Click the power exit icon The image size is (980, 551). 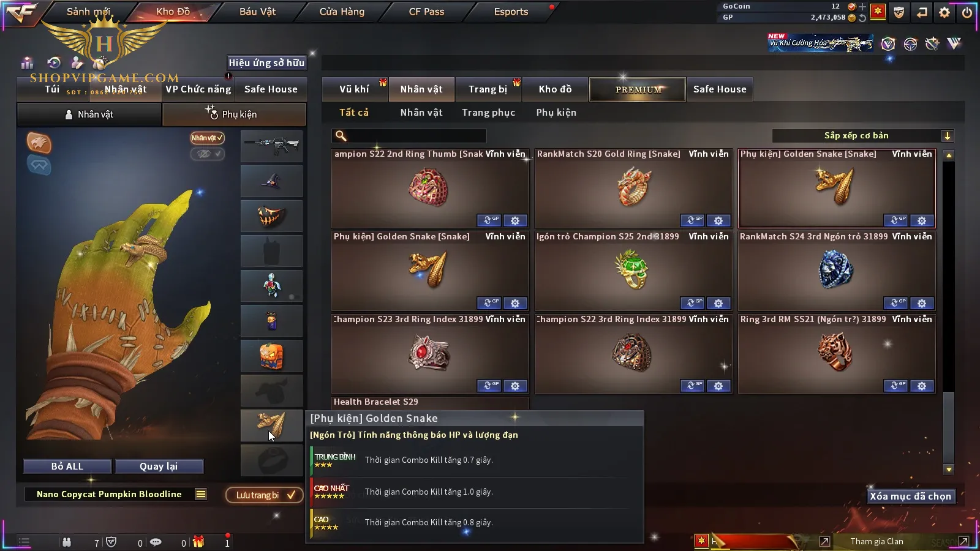pos(967,12)
